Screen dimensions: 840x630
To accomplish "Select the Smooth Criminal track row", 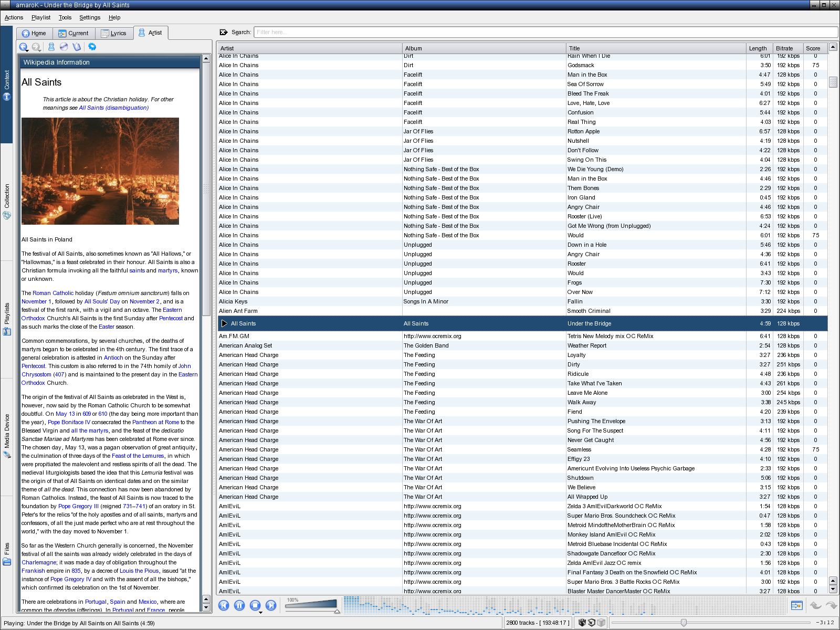I will click(x=522, y=311).
